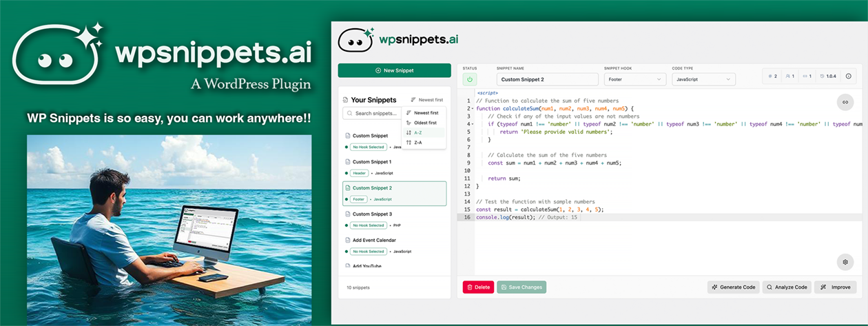
Task: Click code line 16 console.log(result)
Action: pos(528,217)
